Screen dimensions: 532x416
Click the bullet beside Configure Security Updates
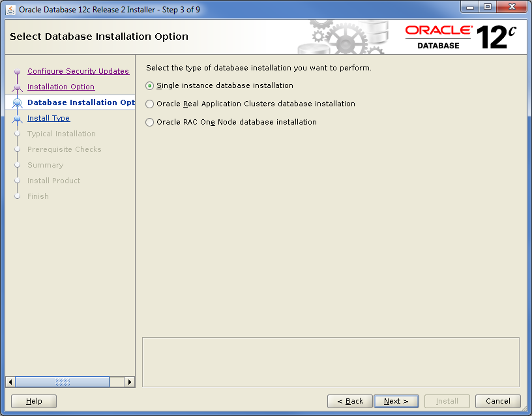[x=18, y=72]
